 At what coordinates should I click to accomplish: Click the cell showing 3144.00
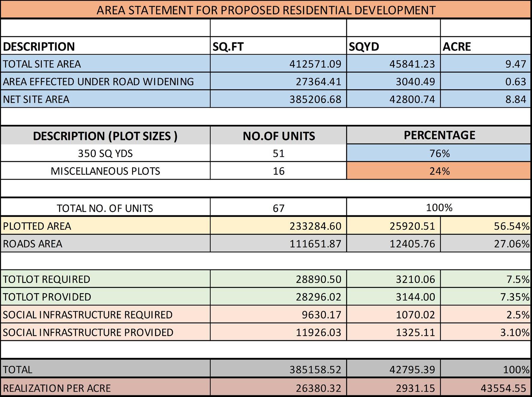[393, 296]
